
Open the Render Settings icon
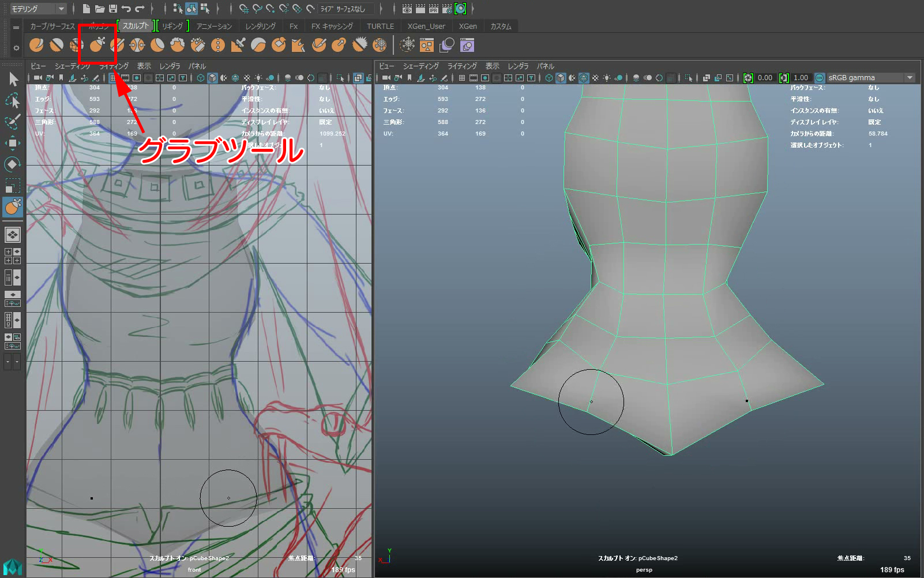[446, 9]
